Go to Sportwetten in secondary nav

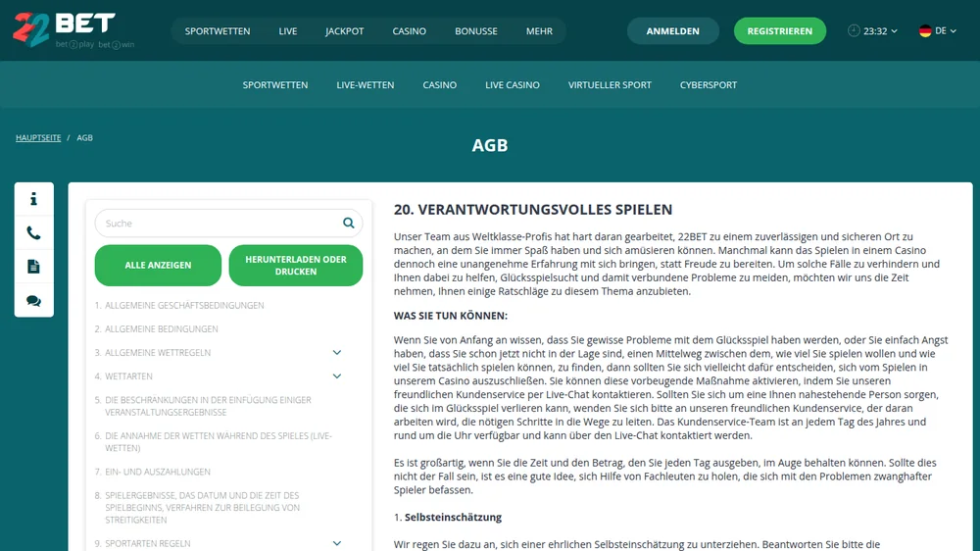pos(275,85)
